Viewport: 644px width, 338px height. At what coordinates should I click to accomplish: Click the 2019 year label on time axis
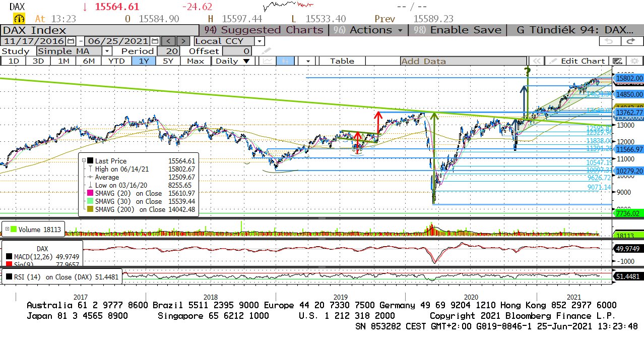341,297
